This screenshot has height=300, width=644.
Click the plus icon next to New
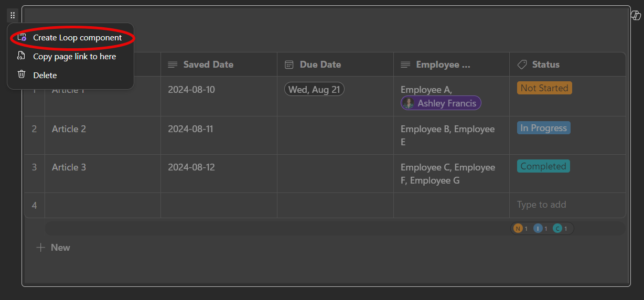[40, 248]
